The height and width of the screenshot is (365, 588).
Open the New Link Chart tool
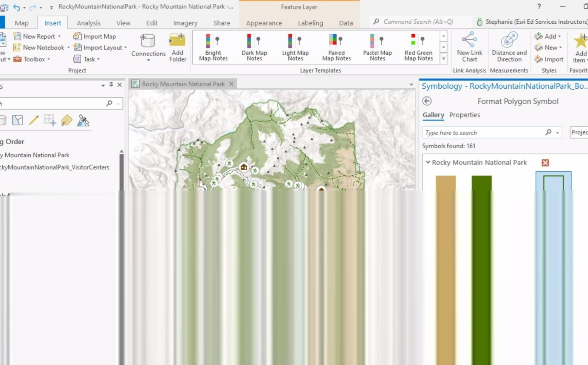point(469,47)
